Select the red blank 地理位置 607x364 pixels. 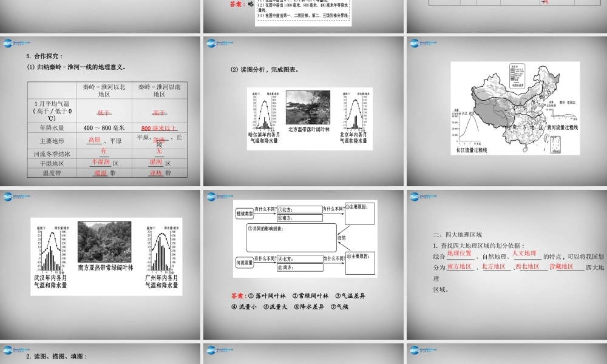[x=459, y=254]
